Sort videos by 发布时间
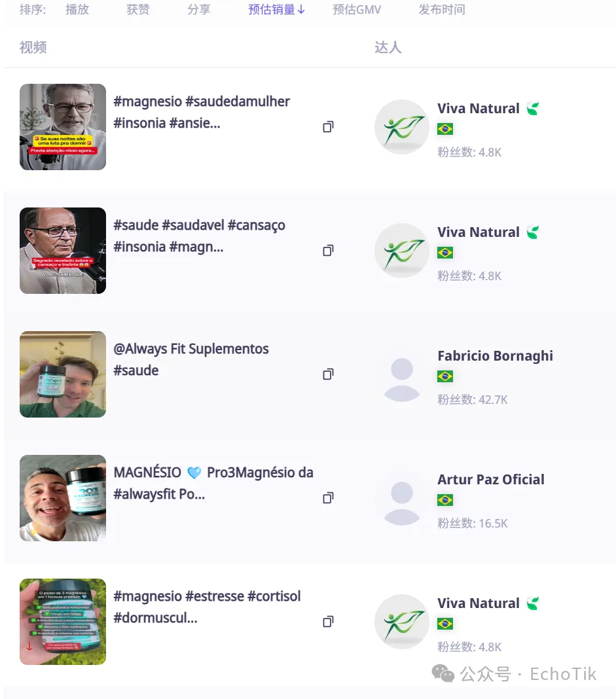616x699 pixels. point(442,10)
